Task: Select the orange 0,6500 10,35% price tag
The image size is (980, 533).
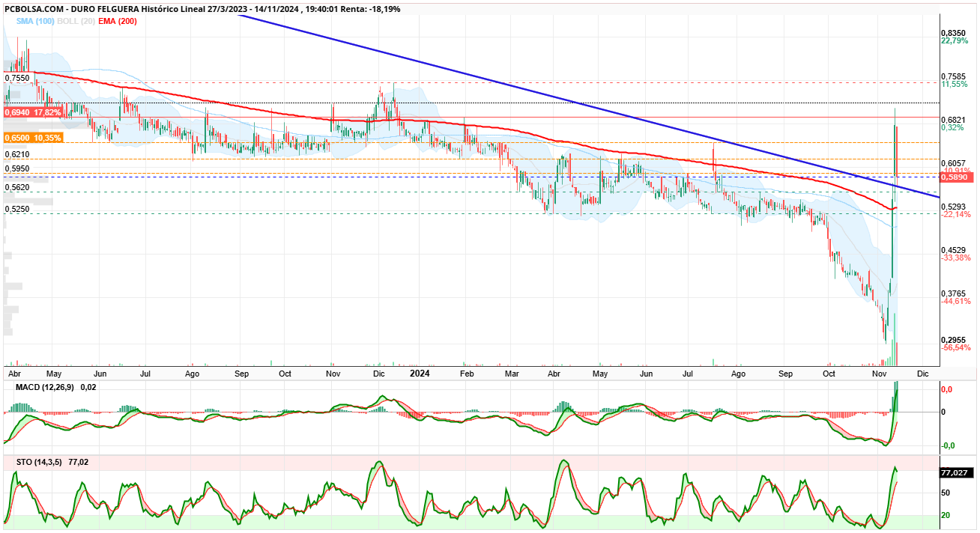Action: tap(33, 138)
